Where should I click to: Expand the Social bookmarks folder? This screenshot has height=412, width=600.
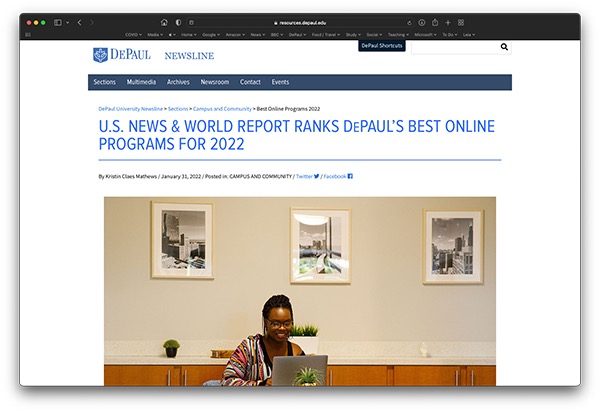point(374,34)
